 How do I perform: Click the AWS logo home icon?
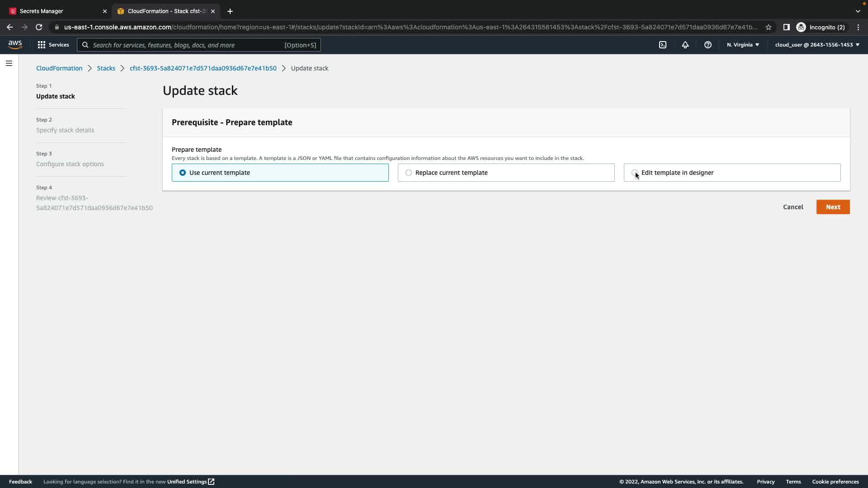15,45
